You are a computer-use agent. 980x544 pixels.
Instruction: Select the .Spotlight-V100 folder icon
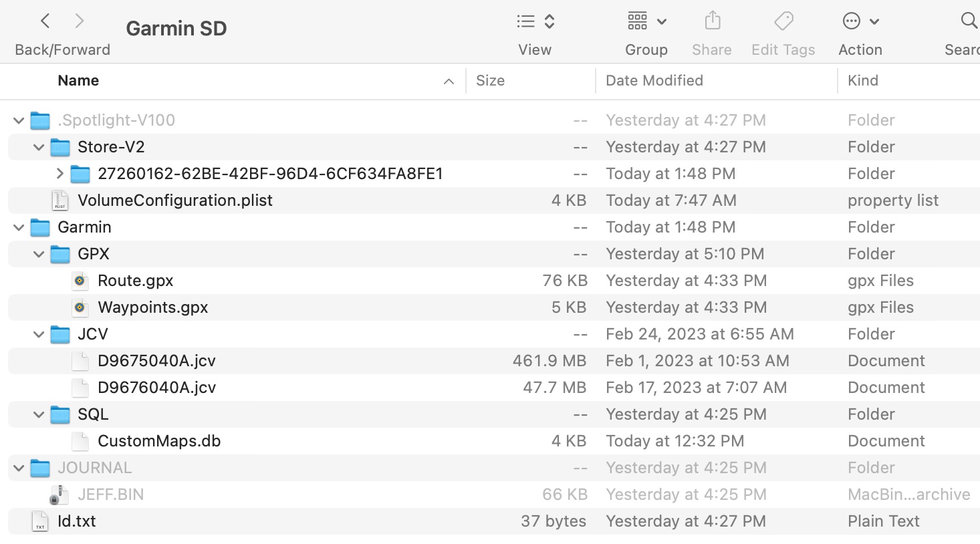pyautogui.click(x=40, y=120)
